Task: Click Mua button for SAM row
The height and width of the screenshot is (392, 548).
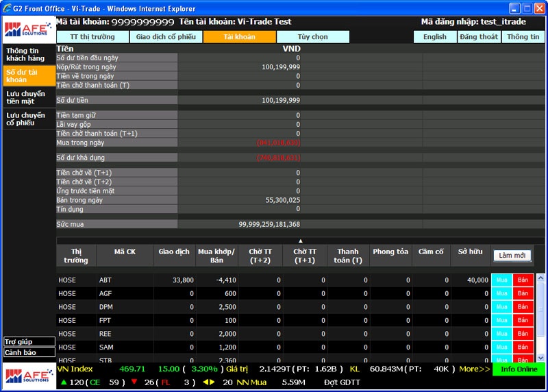Action: point(502,347)
